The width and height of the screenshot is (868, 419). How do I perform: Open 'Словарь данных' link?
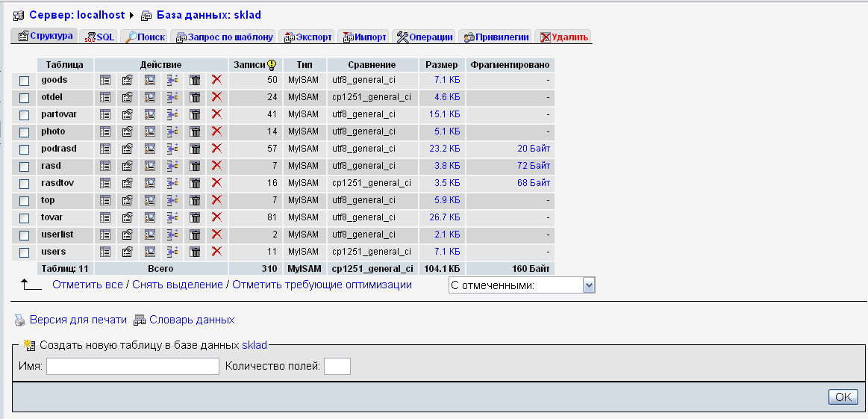point(192,320)
